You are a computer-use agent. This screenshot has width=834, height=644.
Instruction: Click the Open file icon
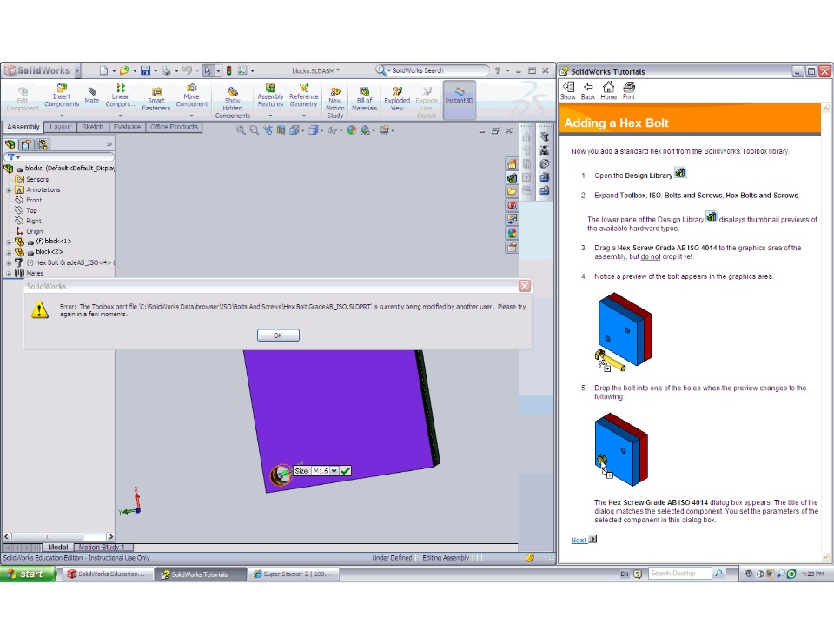[x=124, y=70]
